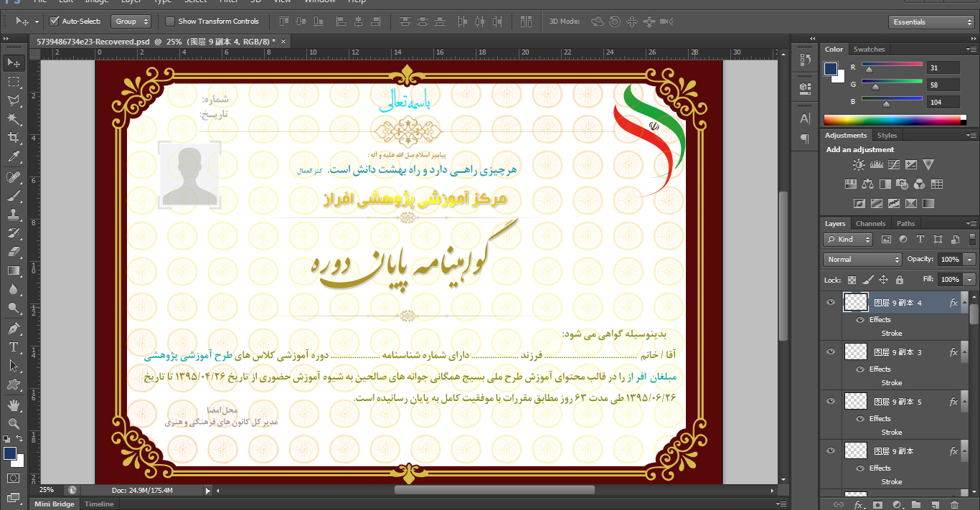Screen dimensions: 980x510
Task: Click the layer Opacity value field
Action: [949, 260]
